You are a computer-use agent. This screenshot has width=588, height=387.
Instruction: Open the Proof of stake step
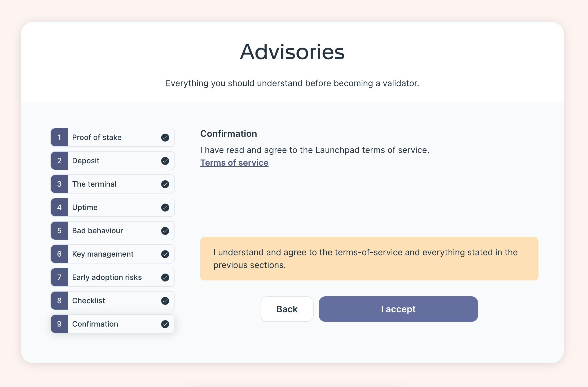click(97, 138)
